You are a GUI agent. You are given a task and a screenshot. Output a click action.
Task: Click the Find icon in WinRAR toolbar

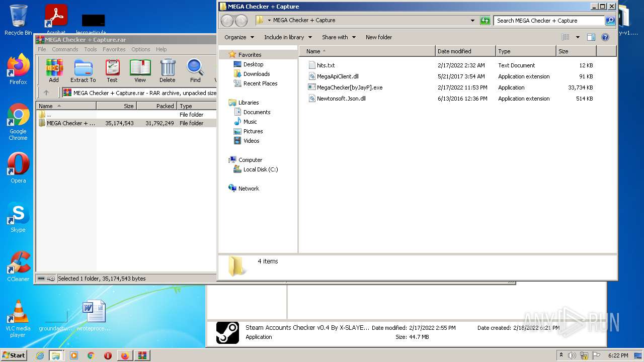pyautogui.click(x=195, y=71)
